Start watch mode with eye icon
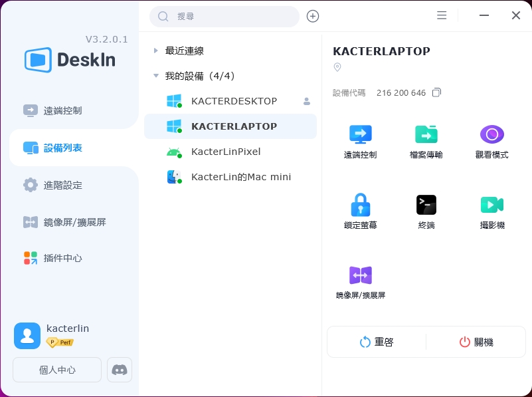 (491, 135)
